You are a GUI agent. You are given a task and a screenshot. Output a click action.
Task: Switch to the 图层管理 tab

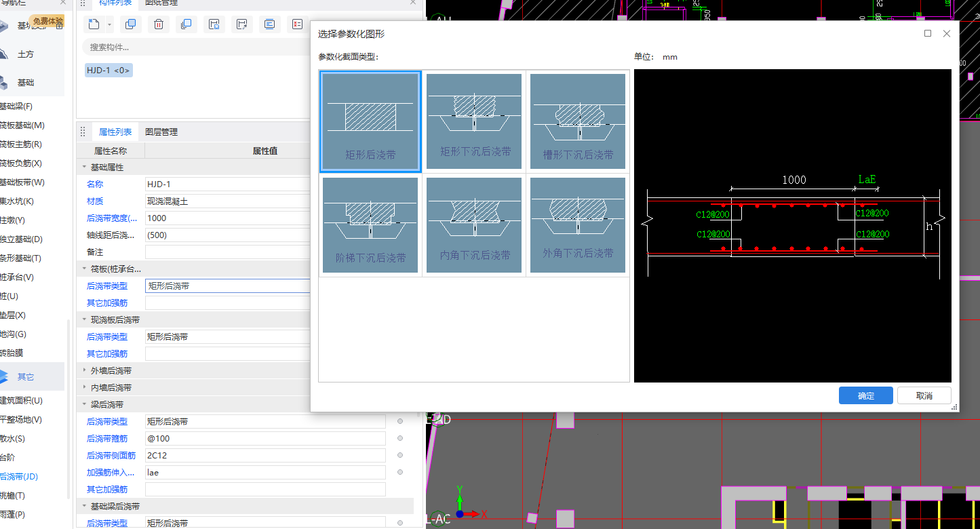[161, 132]
